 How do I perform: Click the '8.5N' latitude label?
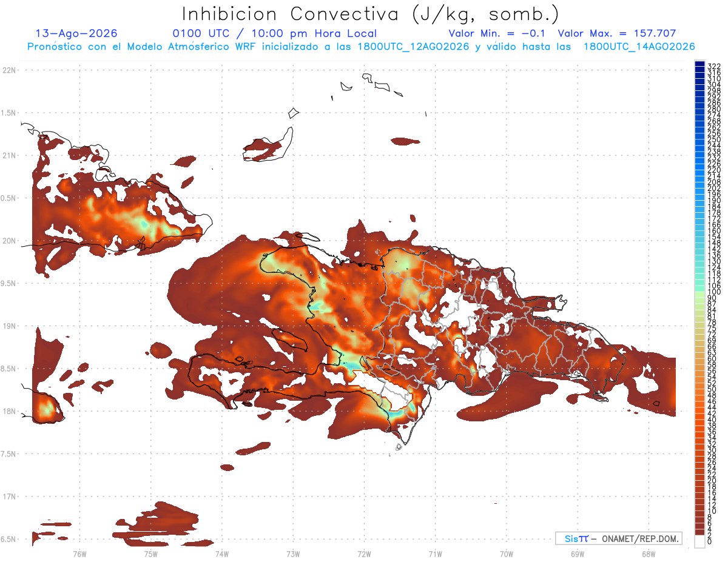[x=9, y=369]
